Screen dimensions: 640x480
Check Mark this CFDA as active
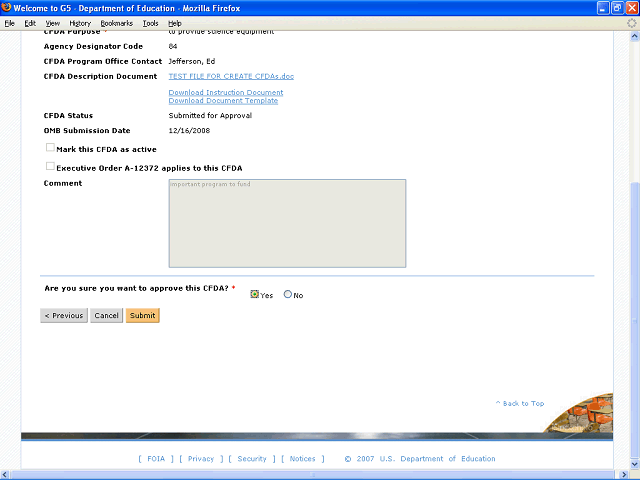(50, 147)
